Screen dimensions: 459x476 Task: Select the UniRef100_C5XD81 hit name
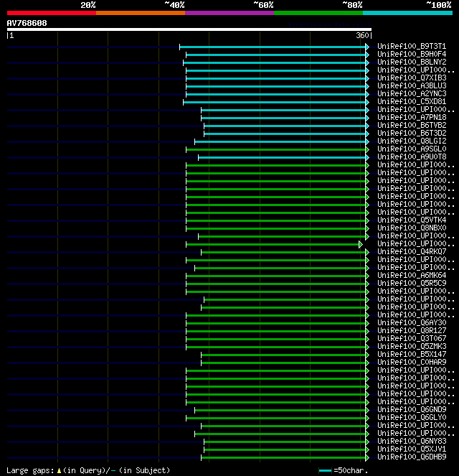[x=412, y=101]
